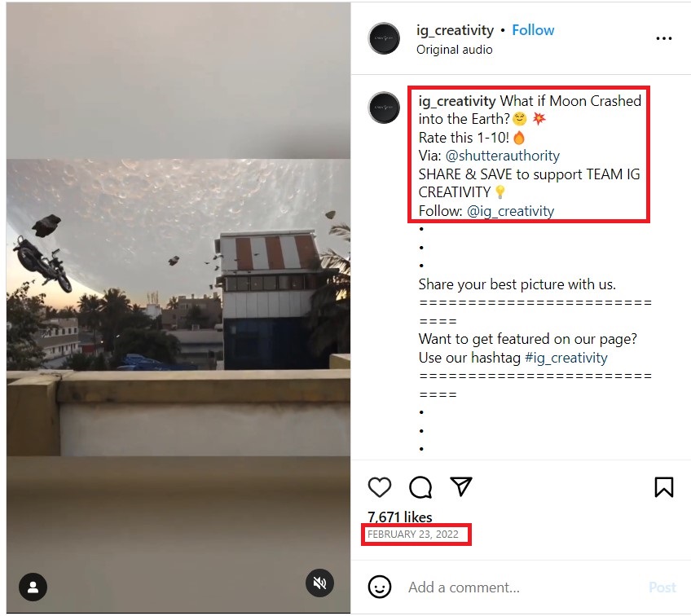Unmute the video audio

[x=319, y=583]
